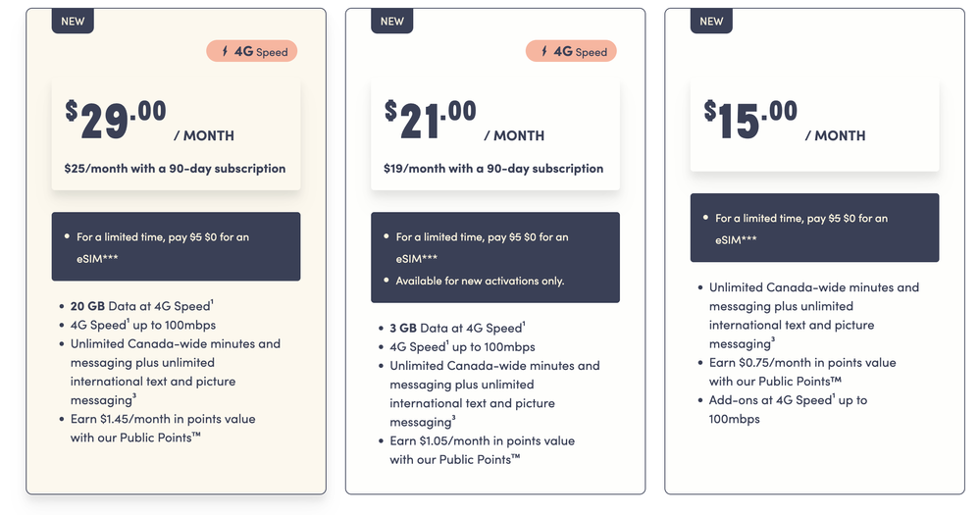Click the NEW tag on the $21 plan

point(391,21)
